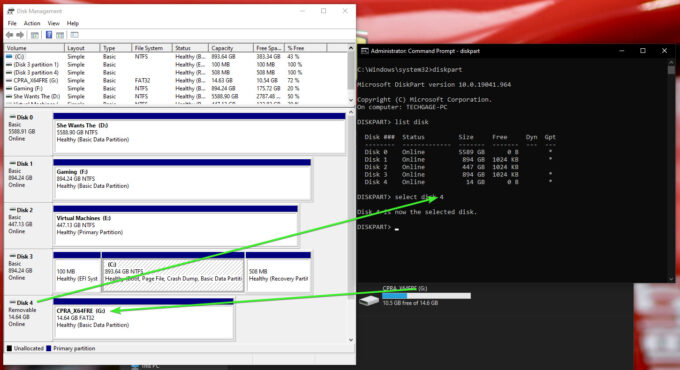Click the disk pane scrollbar down arrow
This screenshot has height=370, width=680.
351,340
